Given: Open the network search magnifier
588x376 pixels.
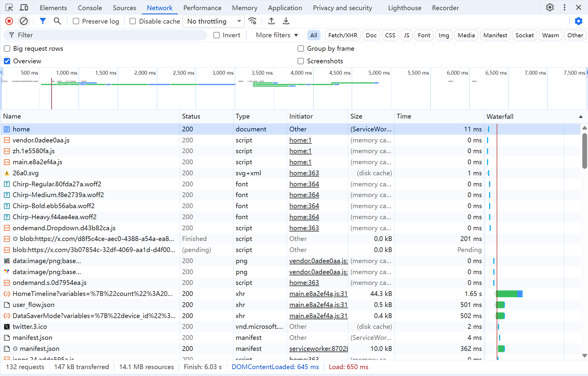Looking at the screenshot, I should pyautogui.click(x=57, y=21).
